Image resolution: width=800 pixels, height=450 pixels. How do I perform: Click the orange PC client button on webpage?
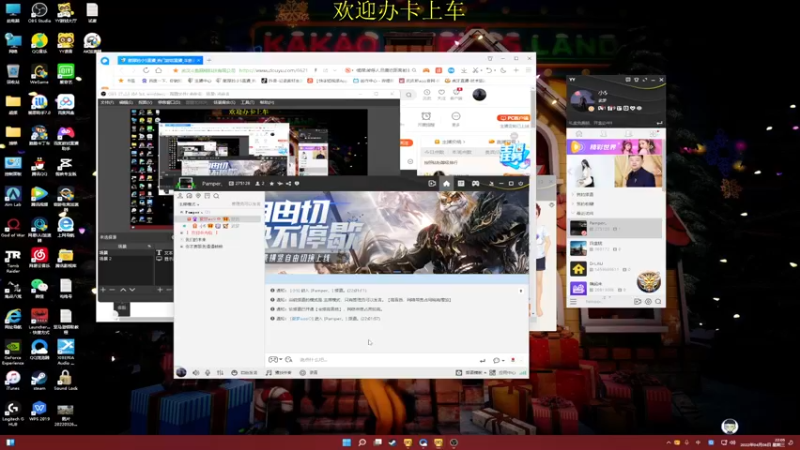513,118
